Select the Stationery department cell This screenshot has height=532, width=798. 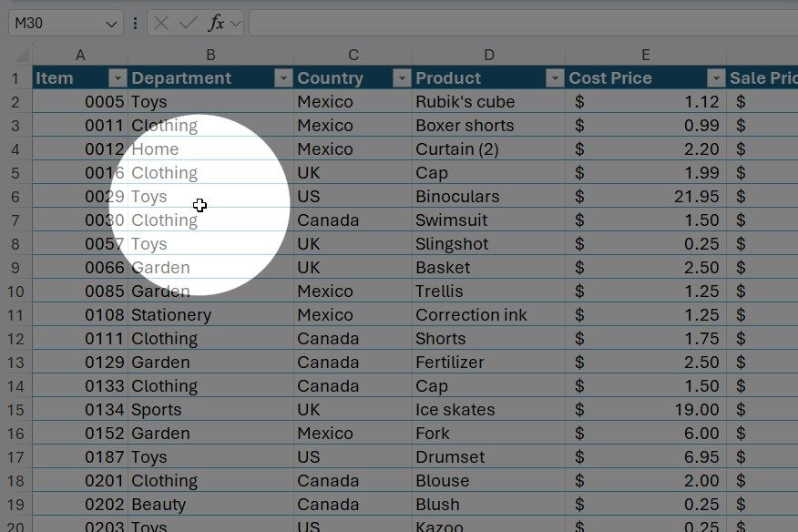[210, 314]
